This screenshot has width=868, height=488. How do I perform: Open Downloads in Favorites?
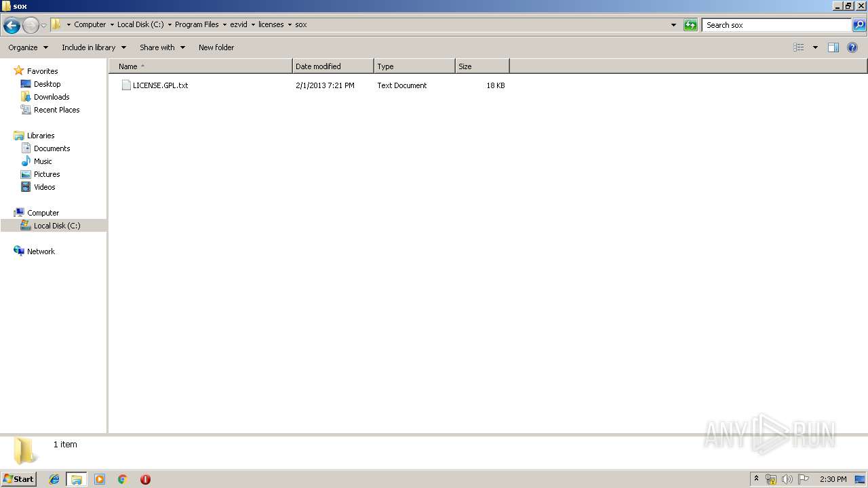[52, 97]
